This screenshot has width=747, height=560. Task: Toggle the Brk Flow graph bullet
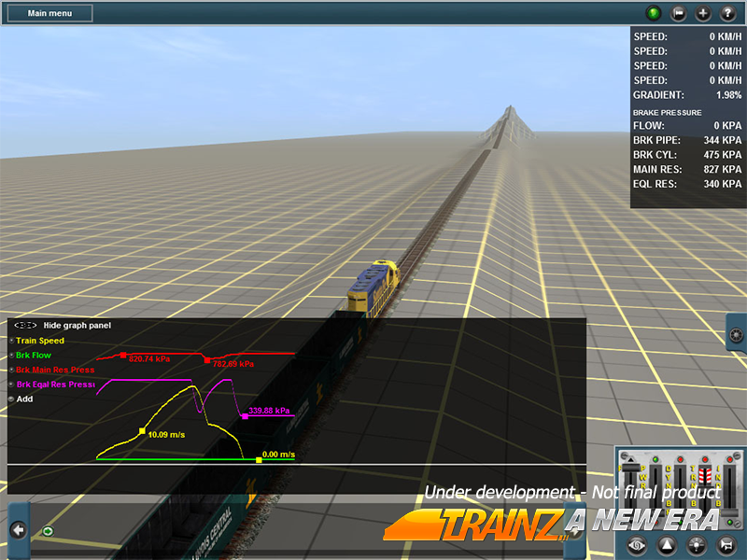(11, 356)
